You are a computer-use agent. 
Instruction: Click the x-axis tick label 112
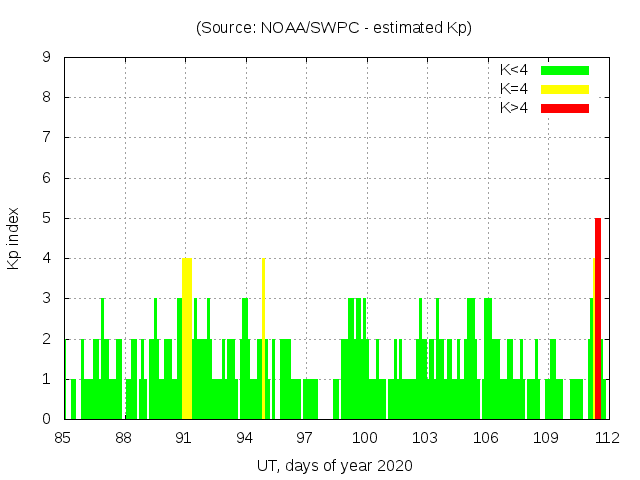point(606,438)
